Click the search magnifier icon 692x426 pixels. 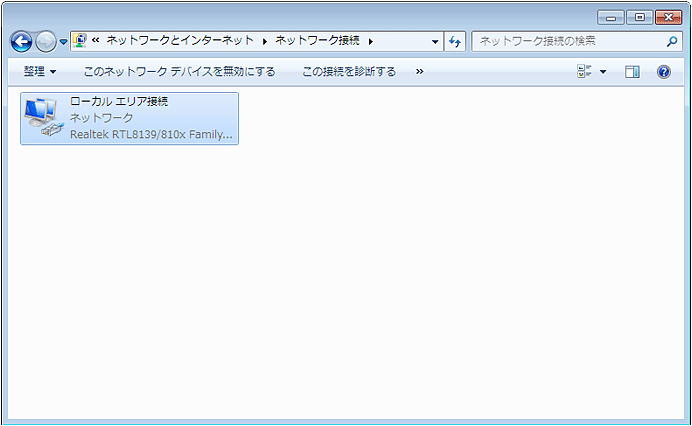(x=672, y=41)
